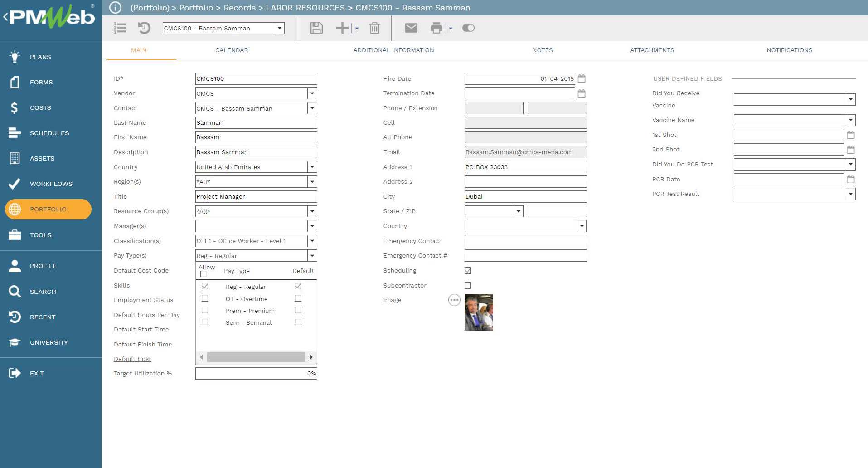Viewport: 868px width, 468px height.
Task: Open record history icon in toolbar
Action: [144, 28]
